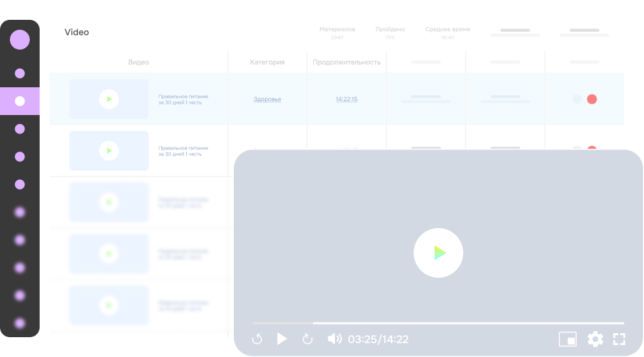Click the Видео column header
This screenshot has width=644, height=357.
139,62
